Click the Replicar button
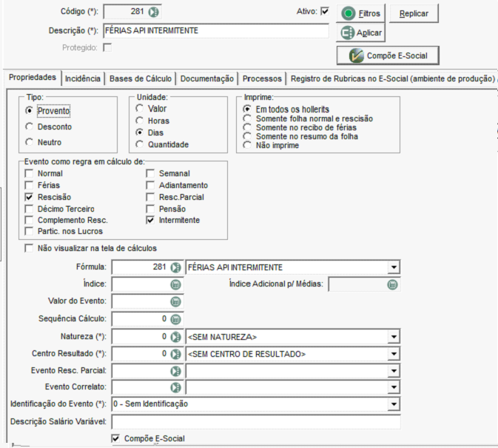 414,13
